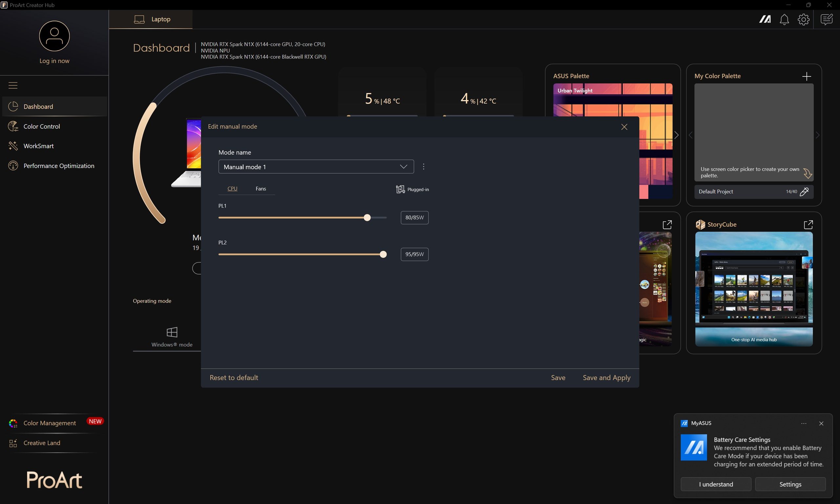840x504 pixels.
Task: Click the Plugged-in power icon
Action: 400,189
